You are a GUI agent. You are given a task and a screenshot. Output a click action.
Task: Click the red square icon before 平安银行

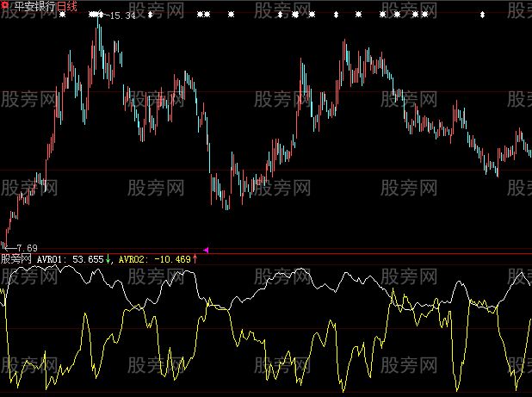pyautogui.click(x=4, y=6)
